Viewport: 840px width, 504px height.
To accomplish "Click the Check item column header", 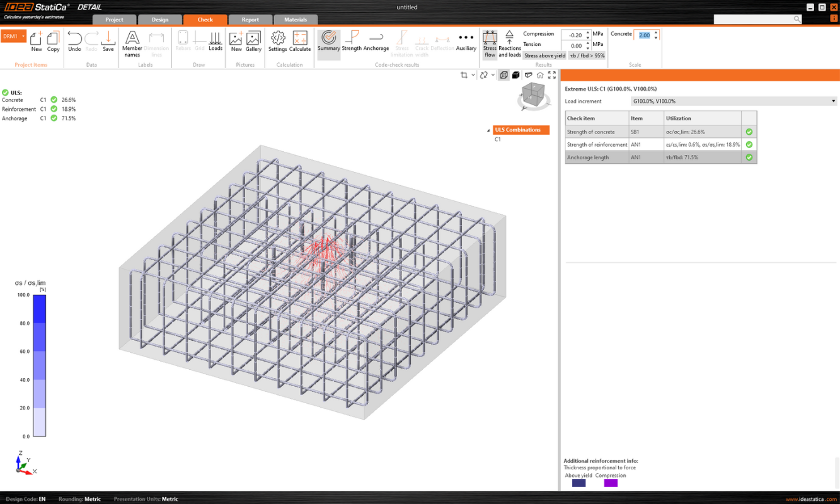I will click(x=597, y=118).
